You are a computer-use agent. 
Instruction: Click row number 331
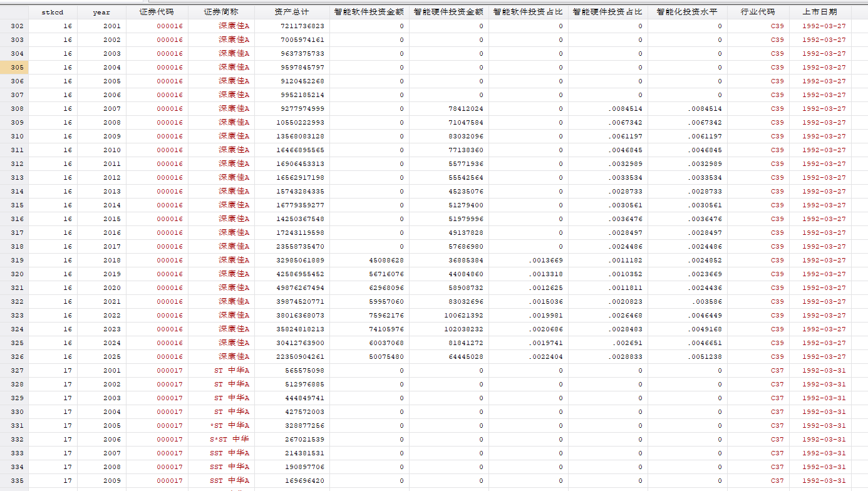coord(14,425)
